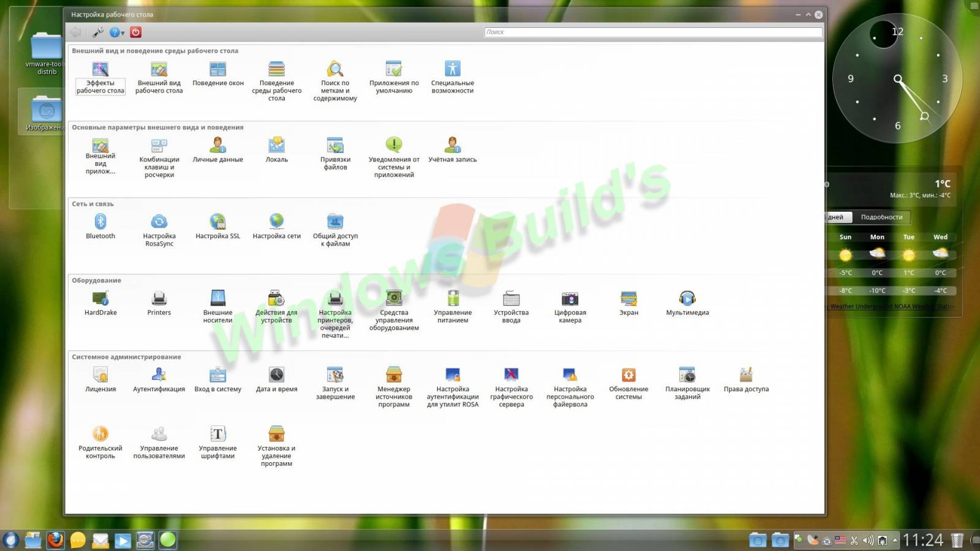Open Настройка графического сервера

point(511,388)
